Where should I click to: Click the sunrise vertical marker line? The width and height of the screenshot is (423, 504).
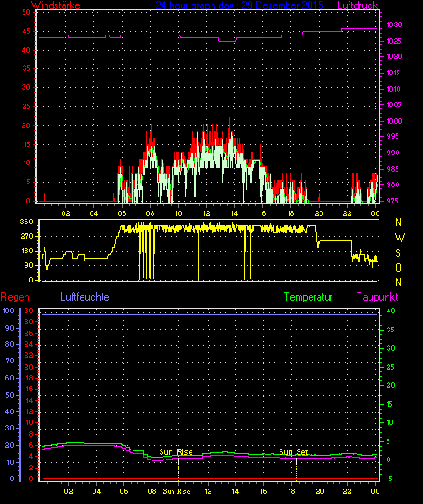(178, 469)
